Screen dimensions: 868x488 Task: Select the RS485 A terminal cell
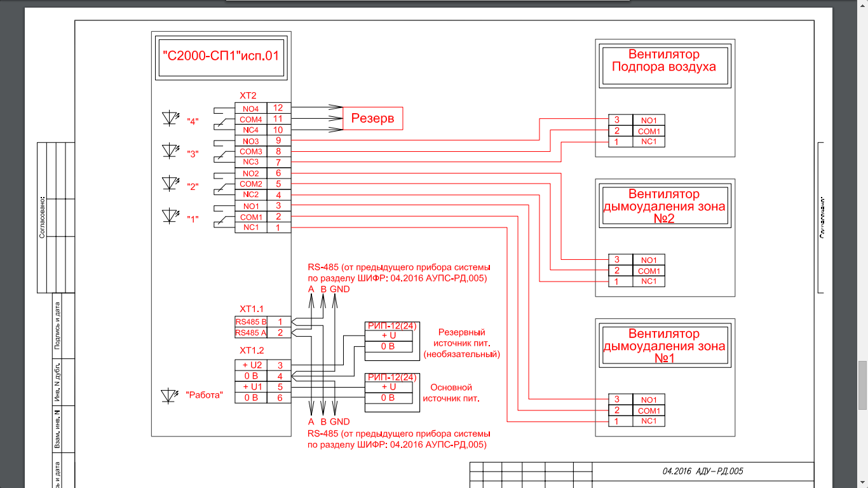[x=251, y=332]
